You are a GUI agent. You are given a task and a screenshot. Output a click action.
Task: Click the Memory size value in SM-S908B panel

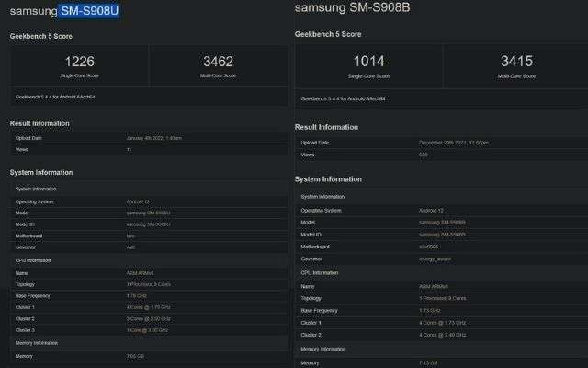tap(428, 363)
